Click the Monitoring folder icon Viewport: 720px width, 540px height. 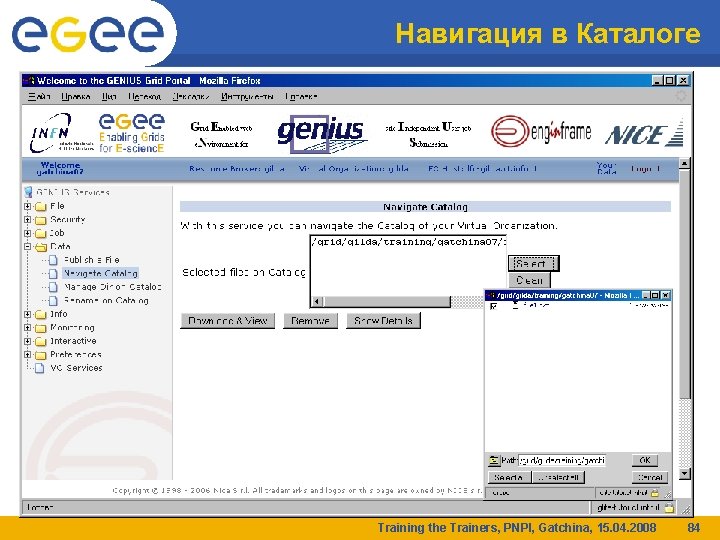(41, 328)
